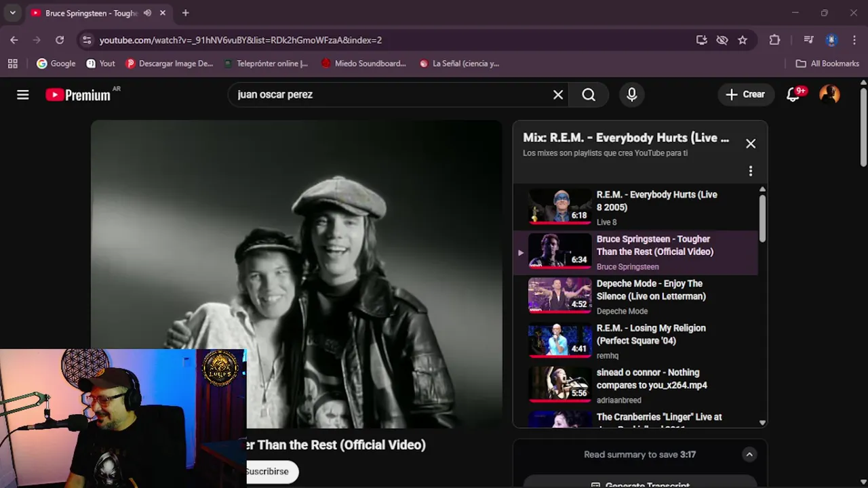Image resolution: width=868 pixels, height=488 pixels.
Task: Click the magnifier search button
Action: click(x=589, y=95)
